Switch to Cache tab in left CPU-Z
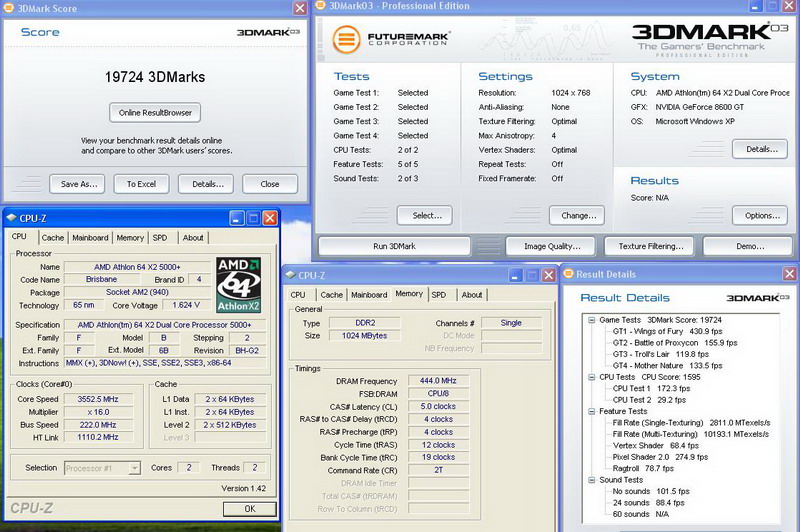The height and width of the screenshot is (532, 800). pyautogui.click(x=53, y=238)
